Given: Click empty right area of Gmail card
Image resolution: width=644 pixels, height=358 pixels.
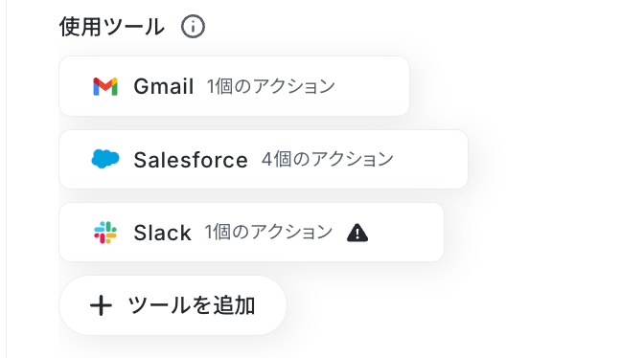Looking at the screenshot, I should 372,86.
